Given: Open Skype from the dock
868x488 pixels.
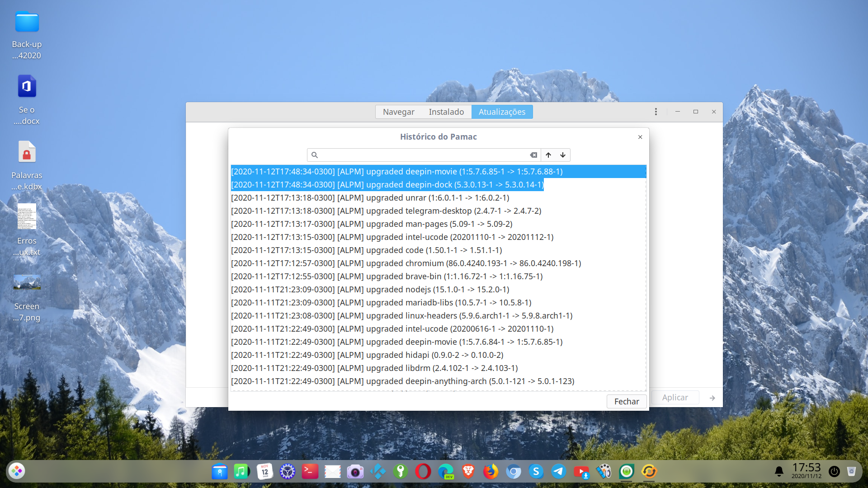Looking at the screenshot, I should [x=537, y=471].
